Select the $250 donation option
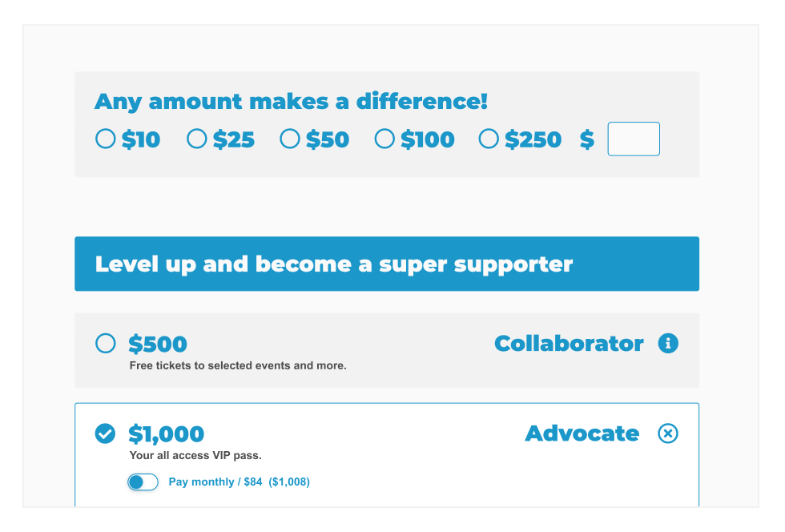Screen dimensions: 785x532 (489, 139)
